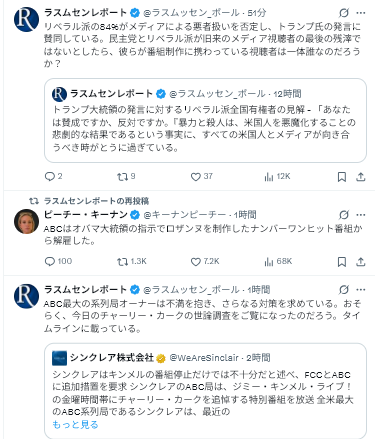
Task: Like the post with 37 likes
Action: click(x=201, y=176)
